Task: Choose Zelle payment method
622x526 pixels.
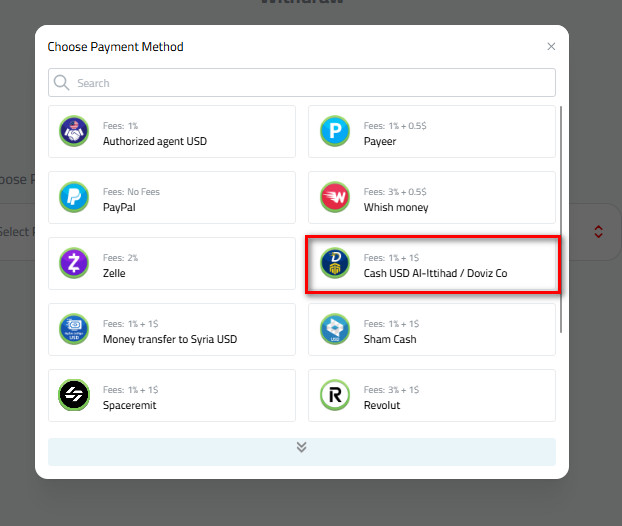Action: click(x=172, y=263)
